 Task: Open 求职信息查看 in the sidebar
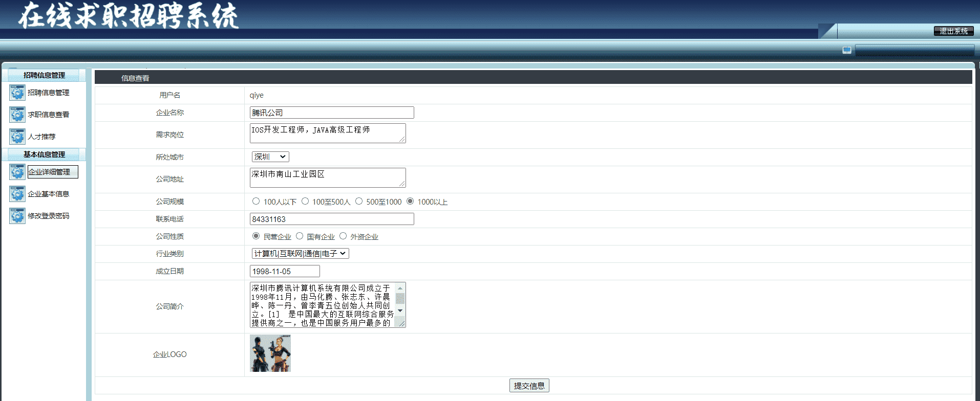tap(49, 115)
